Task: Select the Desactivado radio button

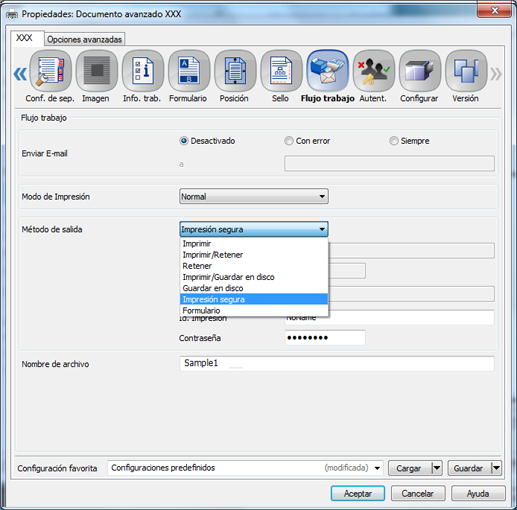Action: [x=183, y=141]
